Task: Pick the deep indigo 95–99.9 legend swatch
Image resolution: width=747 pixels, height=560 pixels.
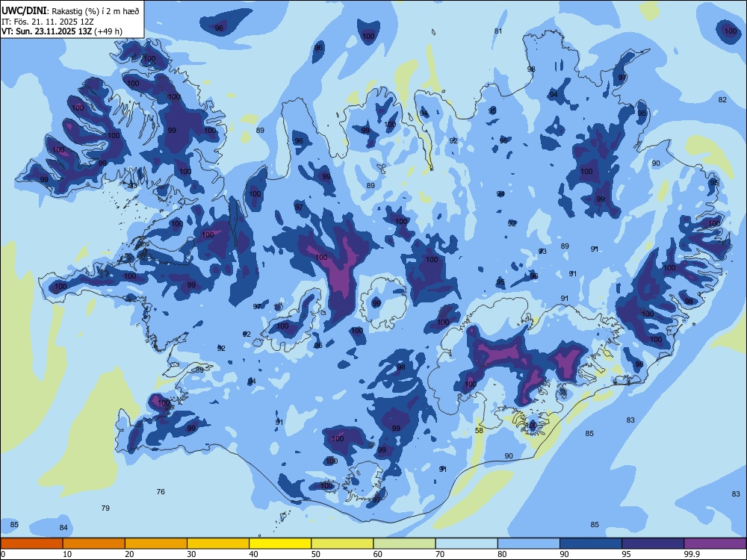Action: (x=653, y=544)
